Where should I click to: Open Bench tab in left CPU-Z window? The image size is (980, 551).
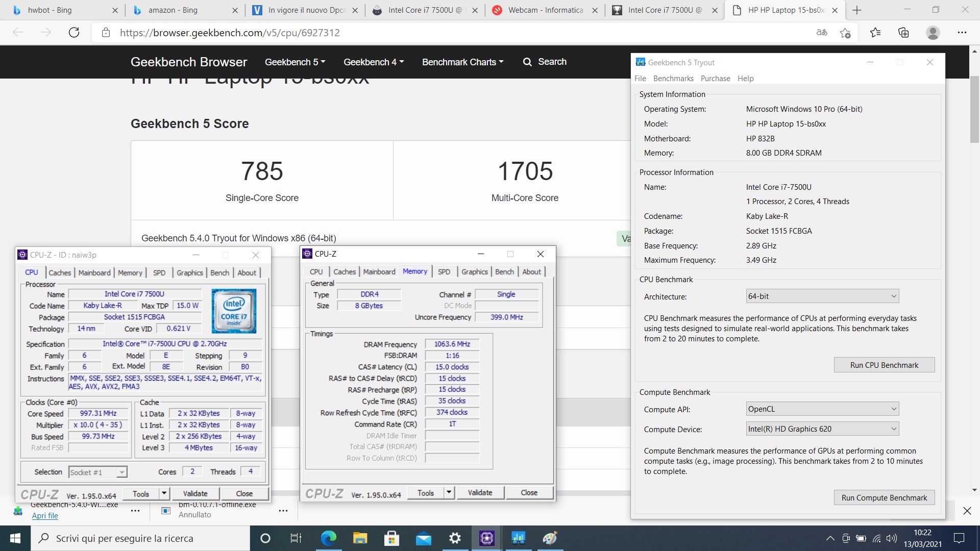coord(220,272)
